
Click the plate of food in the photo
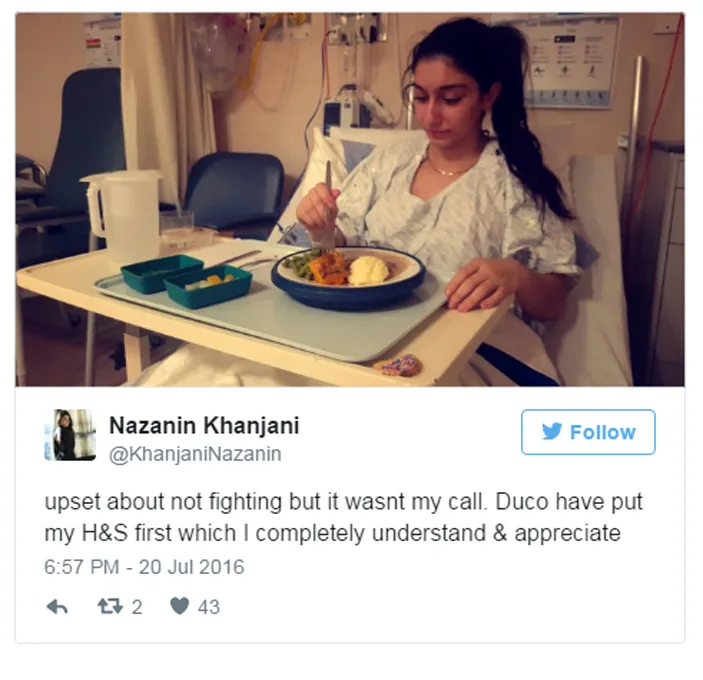coord(348,277)
